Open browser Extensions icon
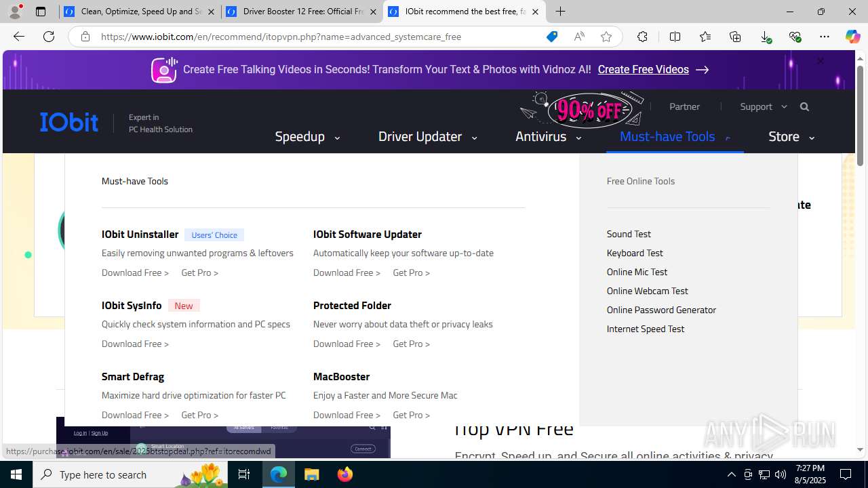 tap(642, 37)
